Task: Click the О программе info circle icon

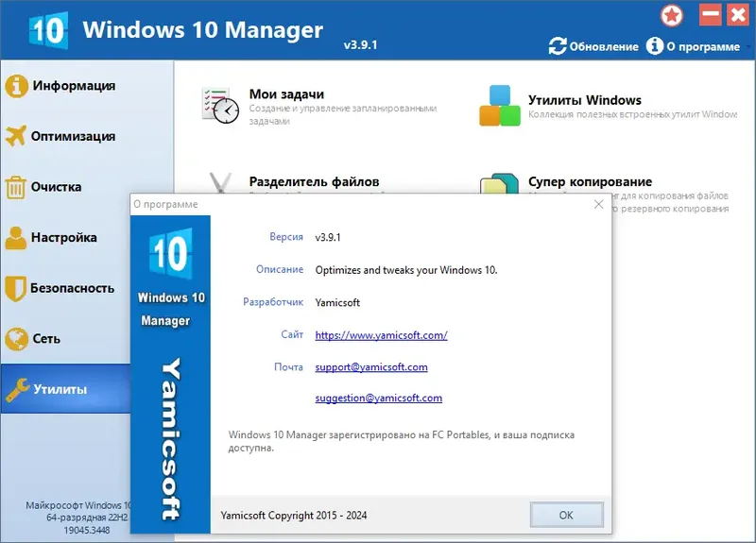Action: coord(654,46)
